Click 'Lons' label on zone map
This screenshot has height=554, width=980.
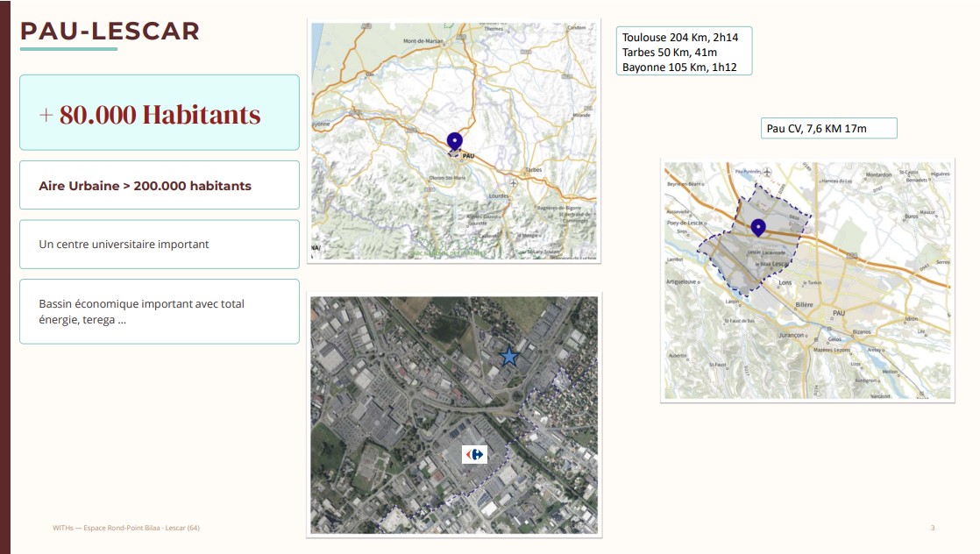[x=785, y=282]
